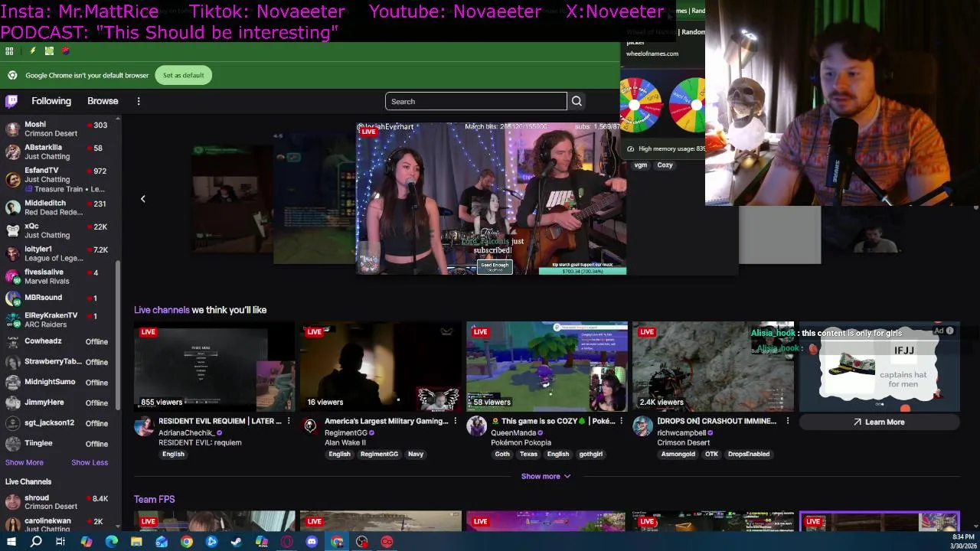Launch Microsoft Edge from taskbar
980x551 pixels.
pos(111,542)
